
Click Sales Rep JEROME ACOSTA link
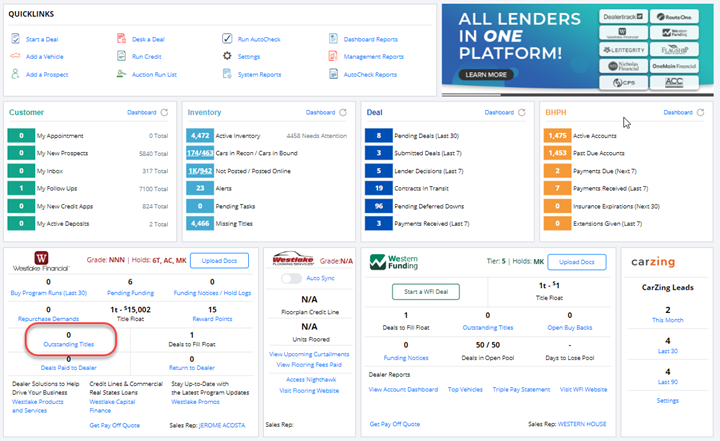[222, 425]
